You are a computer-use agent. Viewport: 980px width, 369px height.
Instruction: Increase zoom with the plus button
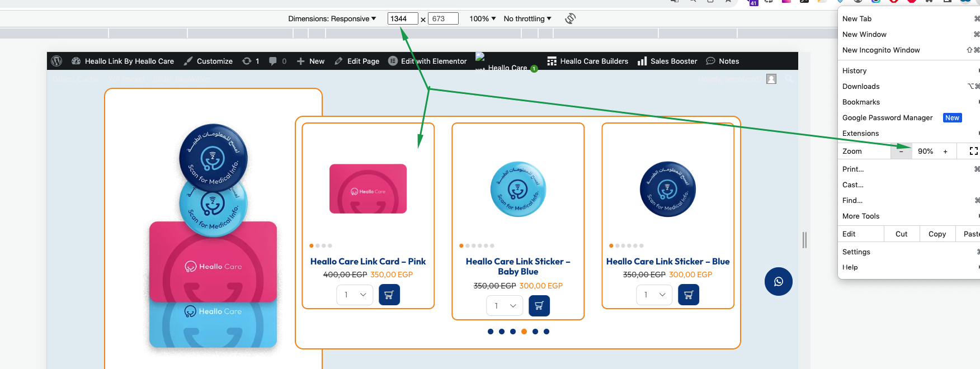(945, 151)
